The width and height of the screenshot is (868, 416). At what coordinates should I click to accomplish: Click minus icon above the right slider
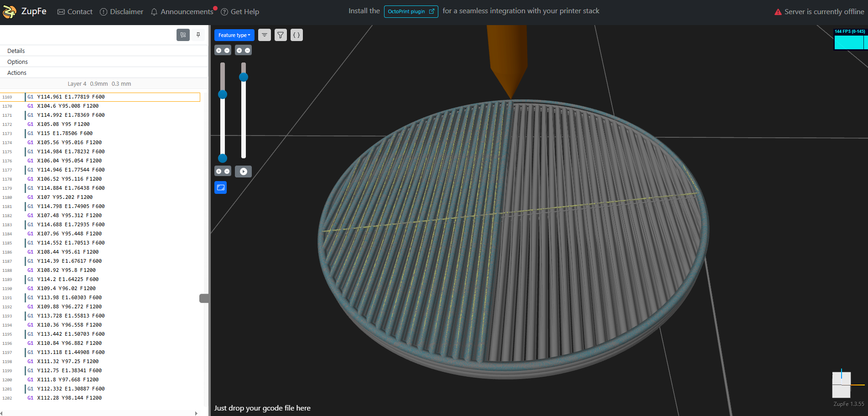coord(248,51)
